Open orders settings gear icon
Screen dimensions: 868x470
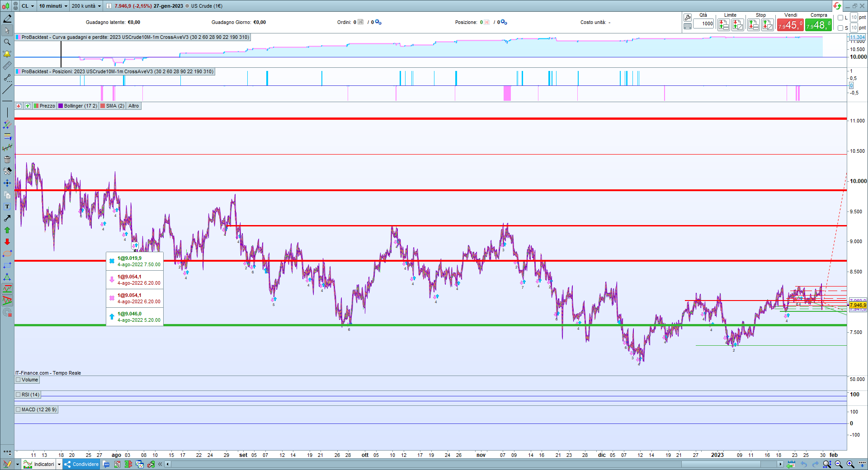coord(378,22)
